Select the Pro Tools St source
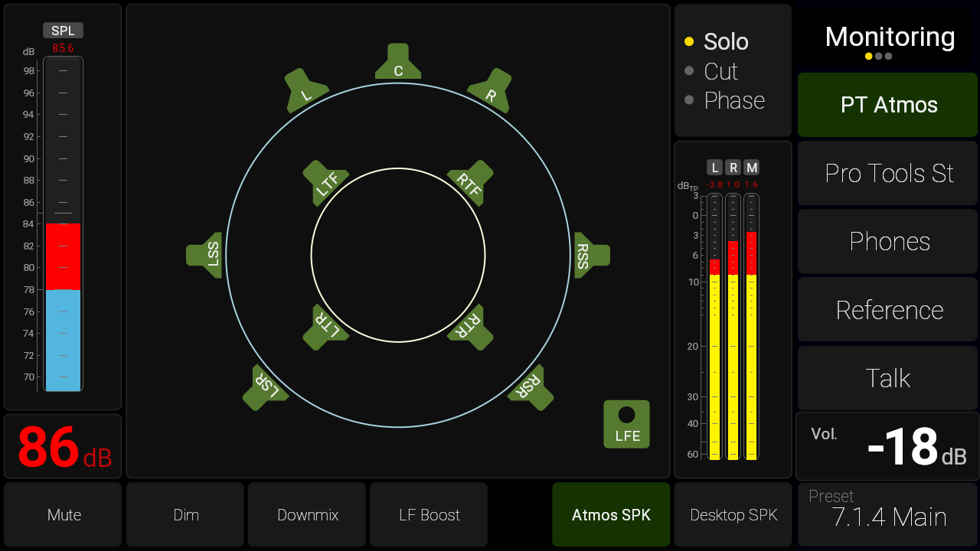Viewport: 980px width, 551px height. click(888, 173)
